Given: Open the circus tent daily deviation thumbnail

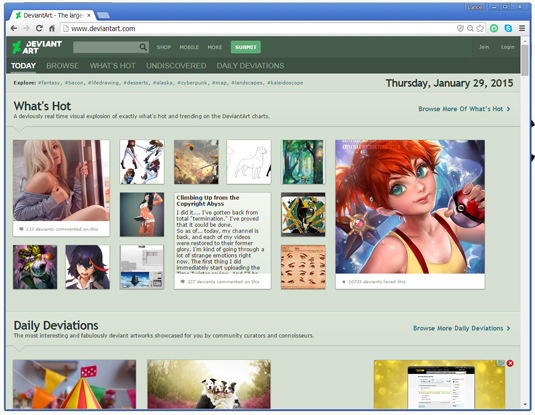Looking at the screenshot, I should (74, 384).
